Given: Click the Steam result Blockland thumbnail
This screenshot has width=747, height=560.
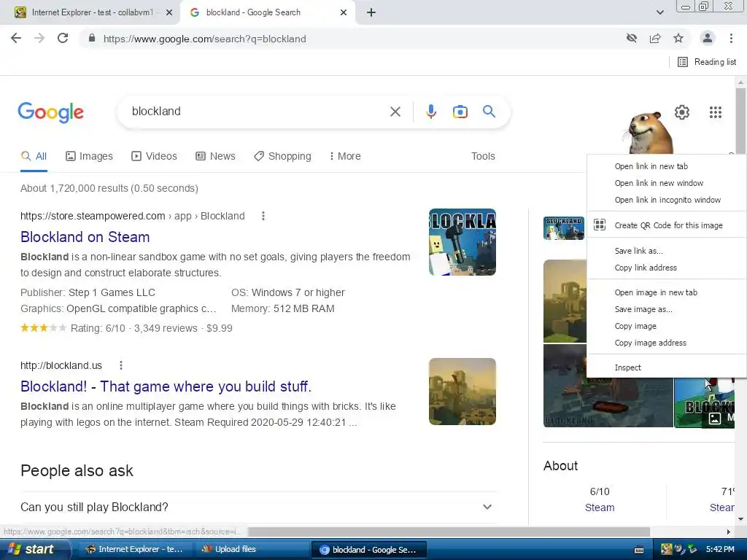Looking at the screenshot, I should pyautogui.click(x=462, y=242).
